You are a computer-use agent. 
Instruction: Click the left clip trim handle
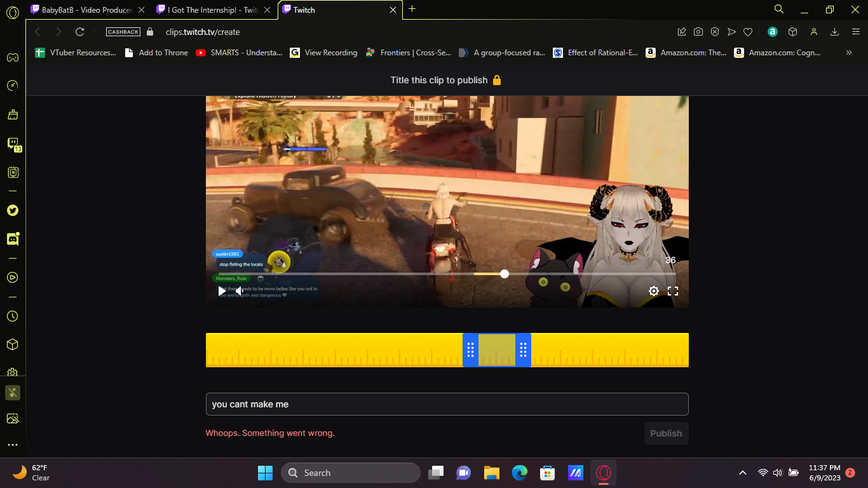click(x=470, y=350)
